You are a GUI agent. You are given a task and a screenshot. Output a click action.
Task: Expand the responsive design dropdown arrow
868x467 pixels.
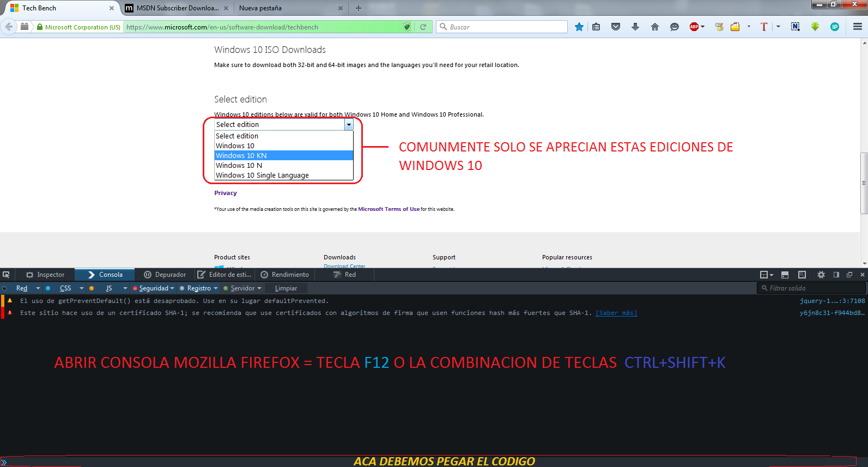point(772,275)
